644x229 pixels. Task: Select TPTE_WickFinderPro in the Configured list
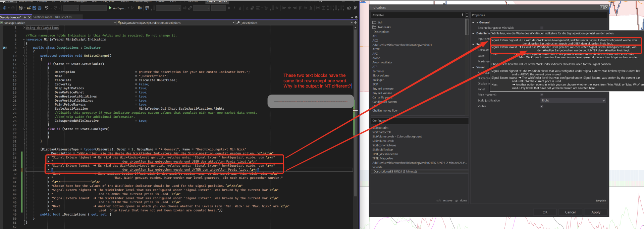click(385, 154)
